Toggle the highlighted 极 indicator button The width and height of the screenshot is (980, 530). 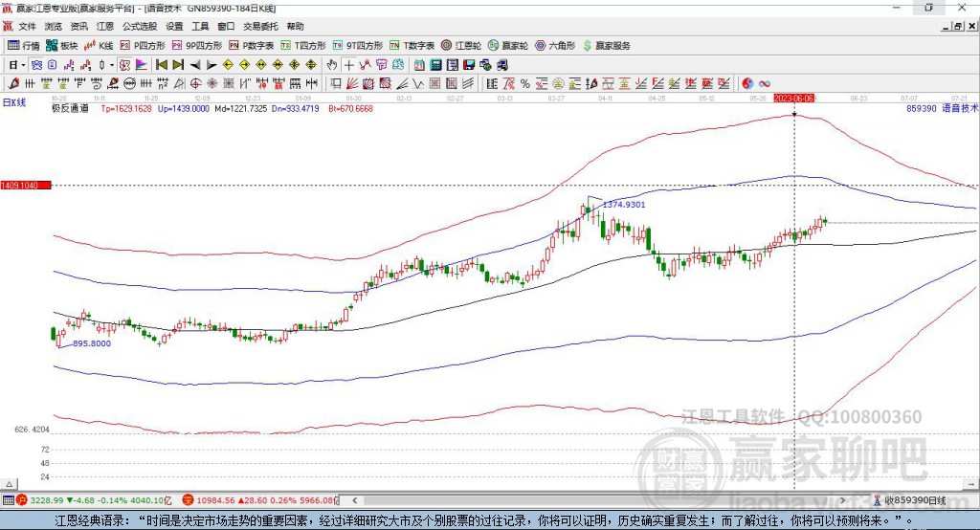(x=124, y=65)
